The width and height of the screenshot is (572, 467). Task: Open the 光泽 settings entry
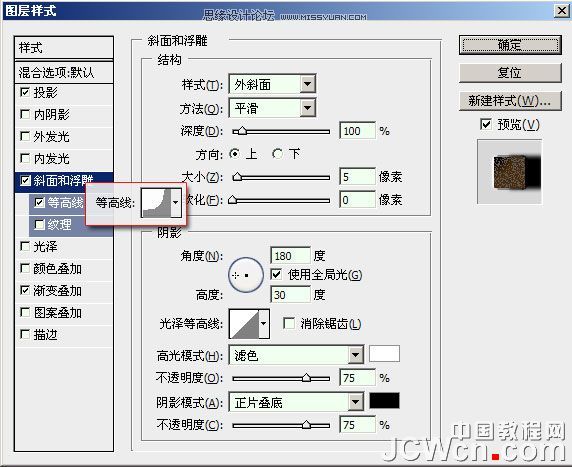45,247
